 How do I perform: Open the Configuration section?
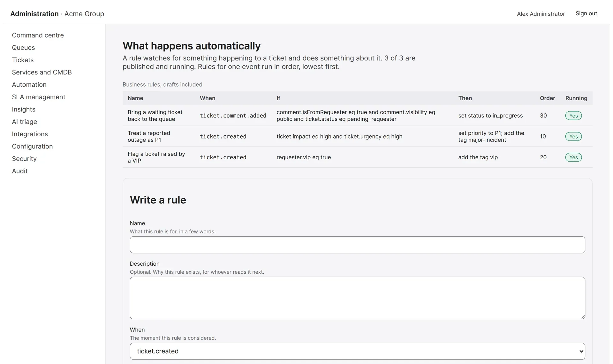[32, 146]
